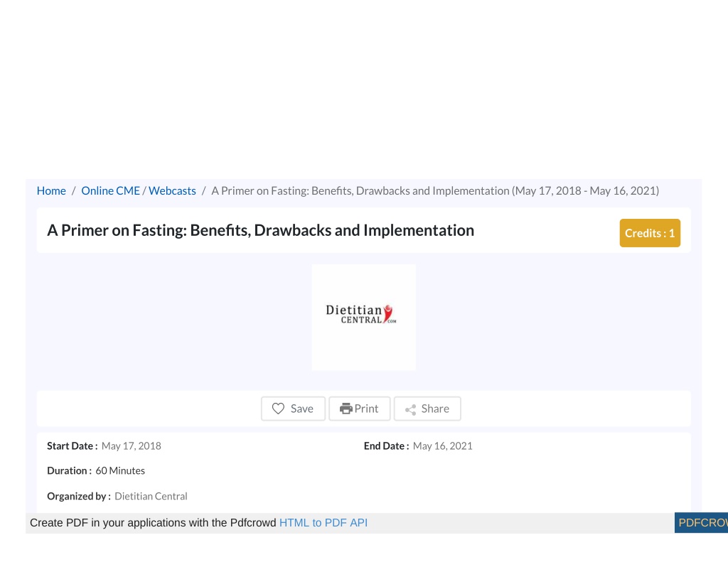Viewport: 728px width, 562px height.
Task: Click the end date value May 16, 2021
Action: (x=442, y=446)
